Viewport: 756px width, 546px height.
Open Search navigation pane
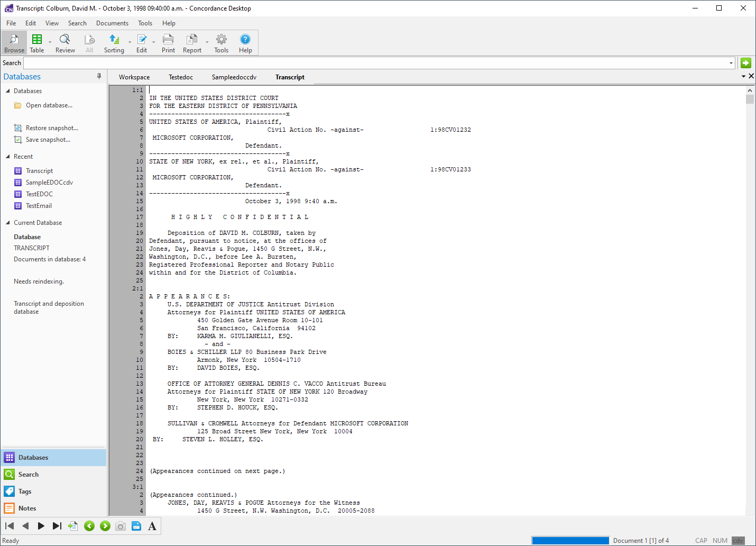[53, 475]
